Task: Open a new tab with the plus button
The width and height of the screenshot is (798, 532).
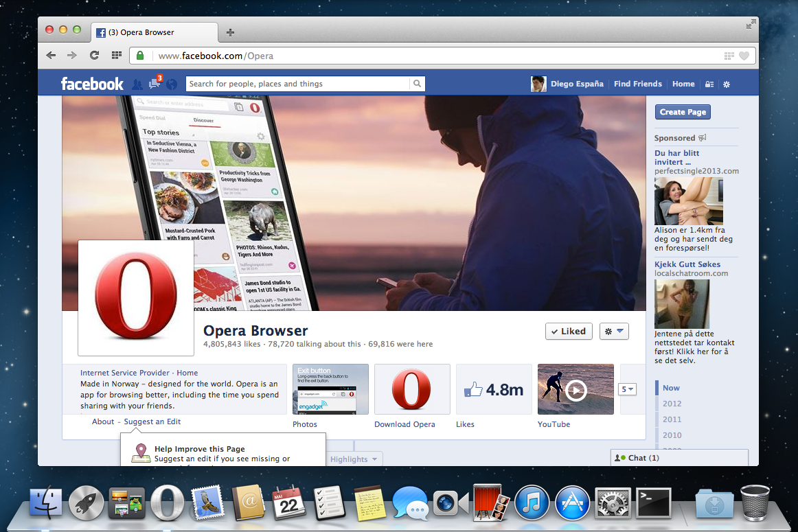Action: pos(230,32)
